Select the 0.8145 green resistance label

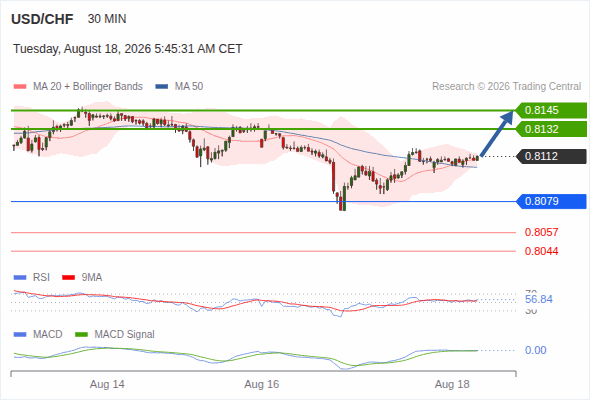(550, 110)
